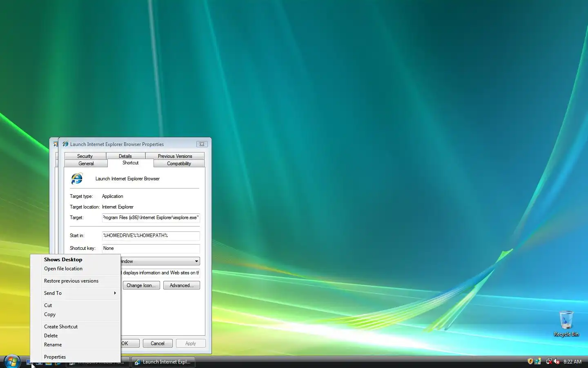Viewport: 588px width, 368px height.
Task: Choose Delete in the context menu
Action: tap(76, 336)
